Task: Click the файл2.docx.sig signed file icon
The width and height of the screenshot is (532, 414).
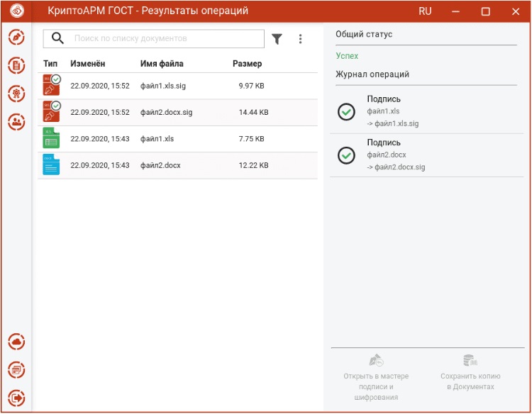Action: click(x=52, y=112)
